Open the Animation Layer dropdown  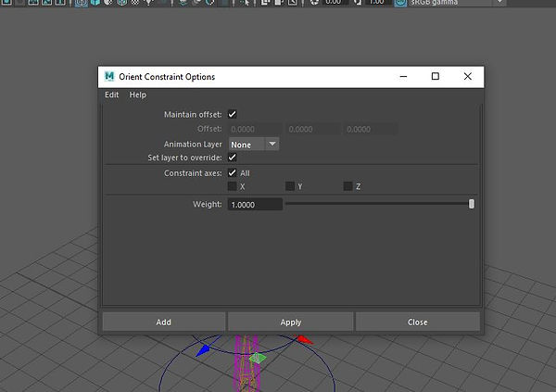click(x=254, y=144)
